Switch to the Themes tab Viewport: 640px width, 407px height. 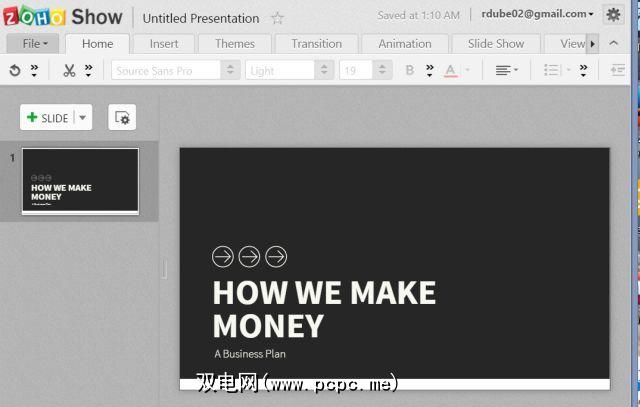[235, 44]
